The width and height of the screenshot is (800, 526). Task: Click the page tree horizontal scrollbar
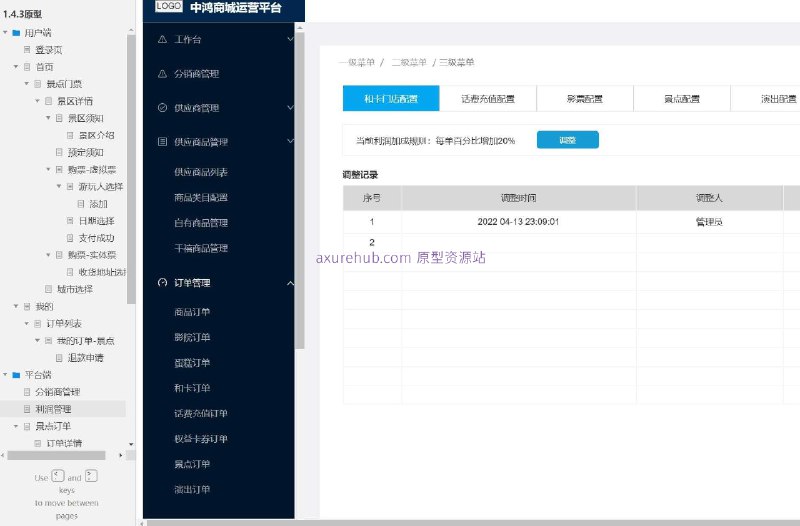click(56, 455)
